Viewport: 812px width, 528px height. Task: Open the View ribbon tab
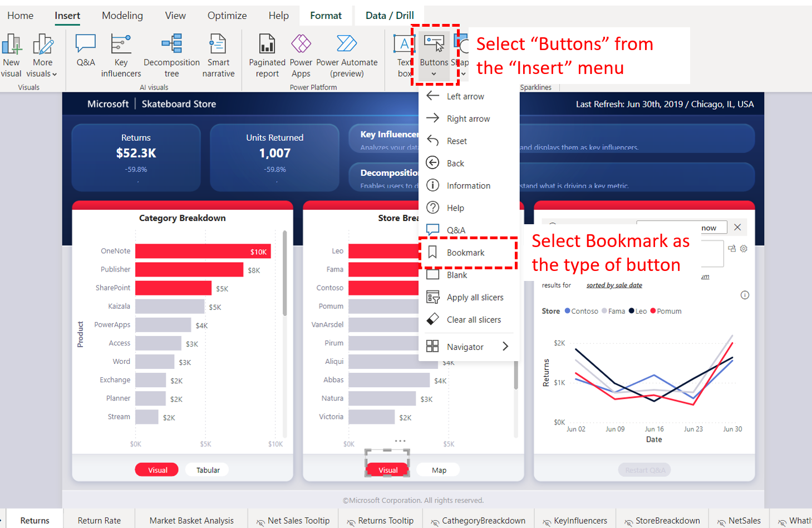175,16
